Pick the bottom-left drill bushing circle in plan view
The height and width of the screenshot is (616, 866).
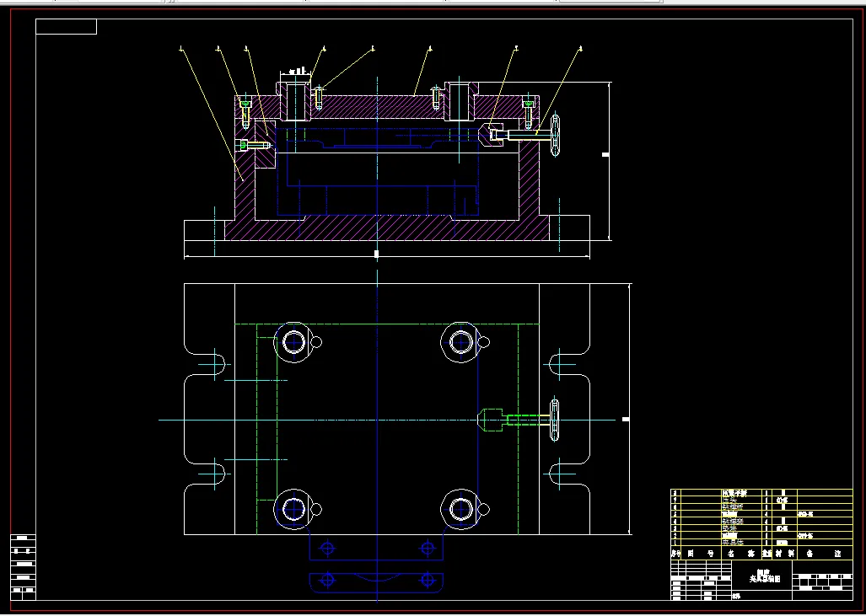pos(293,509)
